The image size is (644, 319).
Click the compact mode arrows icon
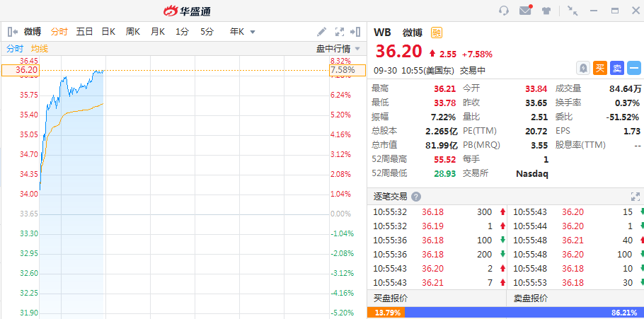pyautogui.click(x=573, y=11)
